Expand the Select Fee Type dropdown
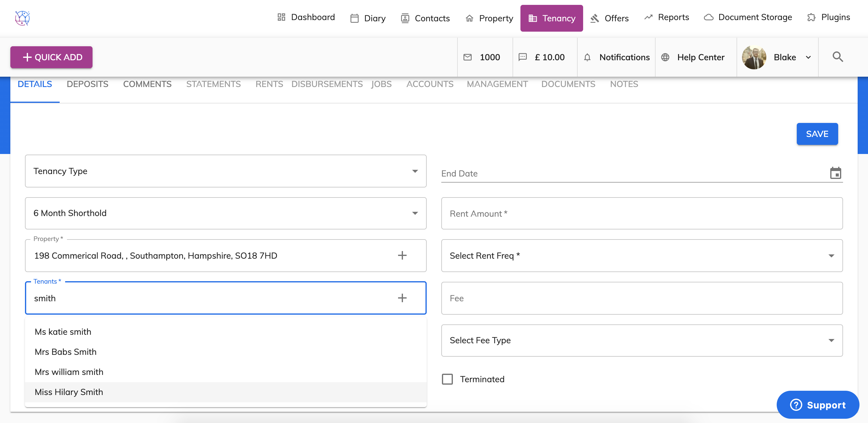This screenshot has width=868, height=423. tap(642, 340)
